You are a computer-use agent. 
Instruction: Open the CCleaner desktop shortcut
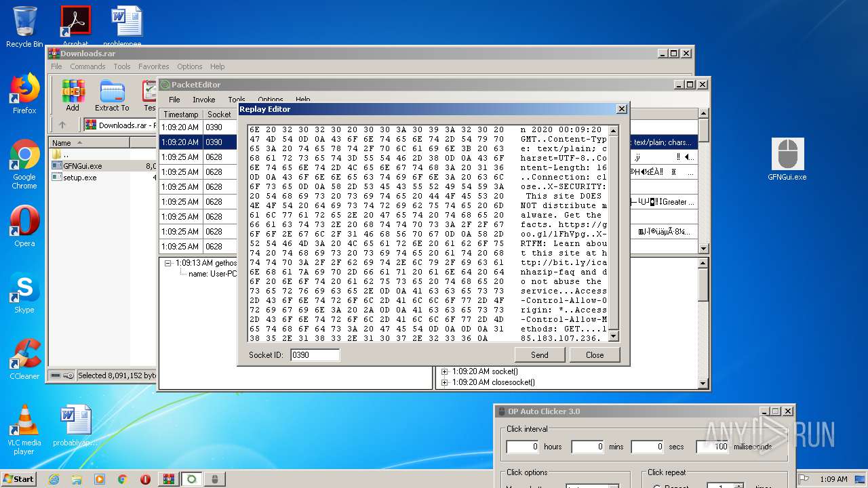(x=24, y=359)
